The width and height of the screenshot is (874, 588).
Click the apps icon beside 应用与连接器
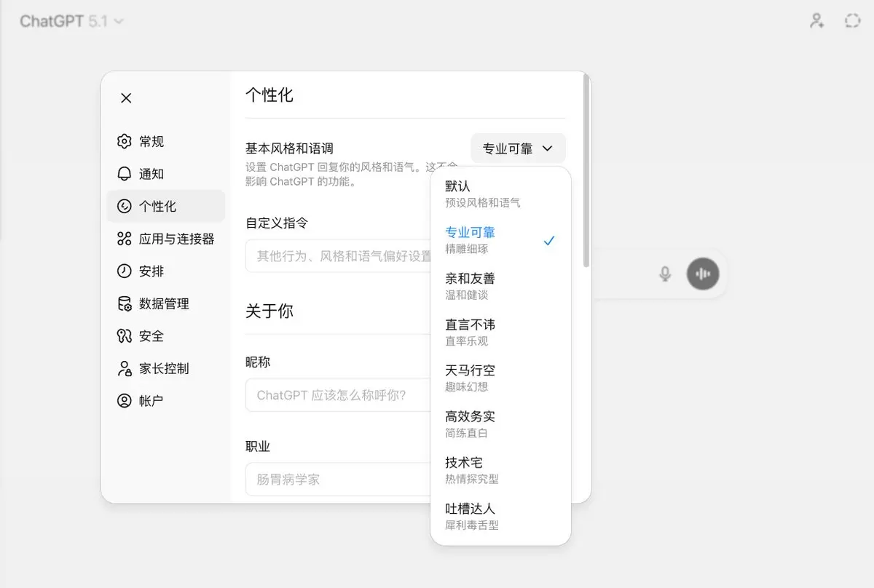click(x=125, y=239)
